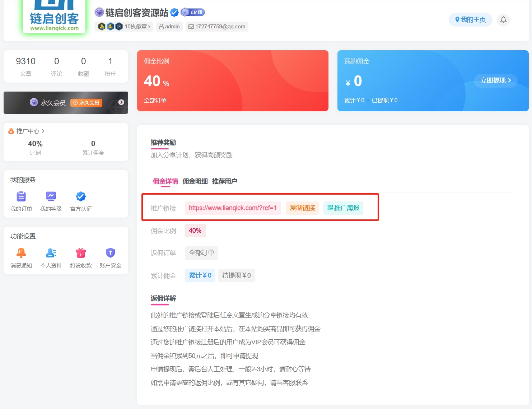Click the promotion link https://www.lianqick.com/?ref=1

tap(233, 208)
